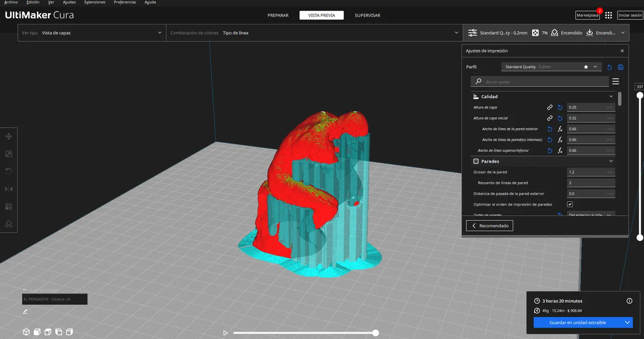Switch to front camera view icon
The image size is (644, 339).
pos(37,332)
